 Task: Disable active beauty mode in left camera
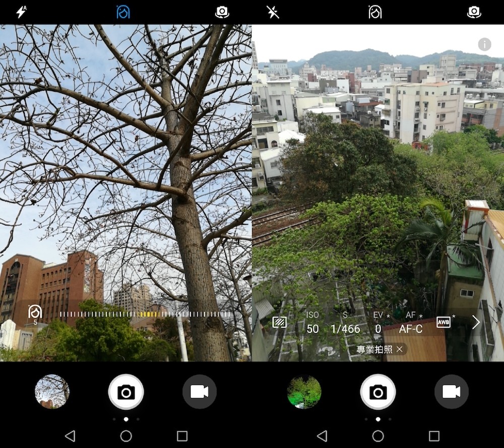pos(123,12)
